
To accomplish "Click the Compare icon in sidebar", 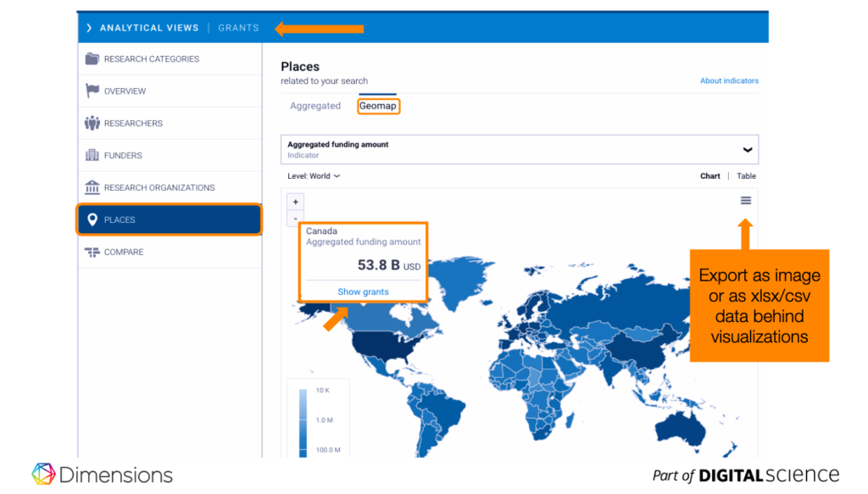I will [92, 253].
